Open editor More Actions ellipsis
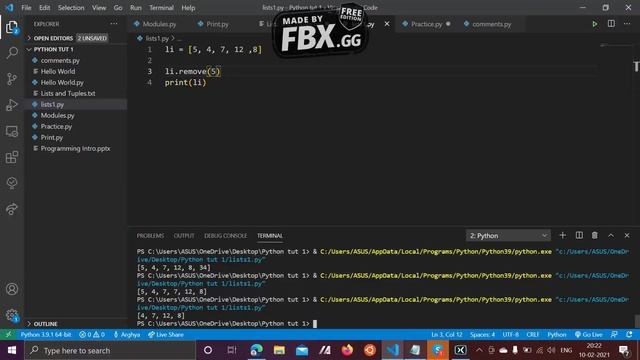 (627, 24)
